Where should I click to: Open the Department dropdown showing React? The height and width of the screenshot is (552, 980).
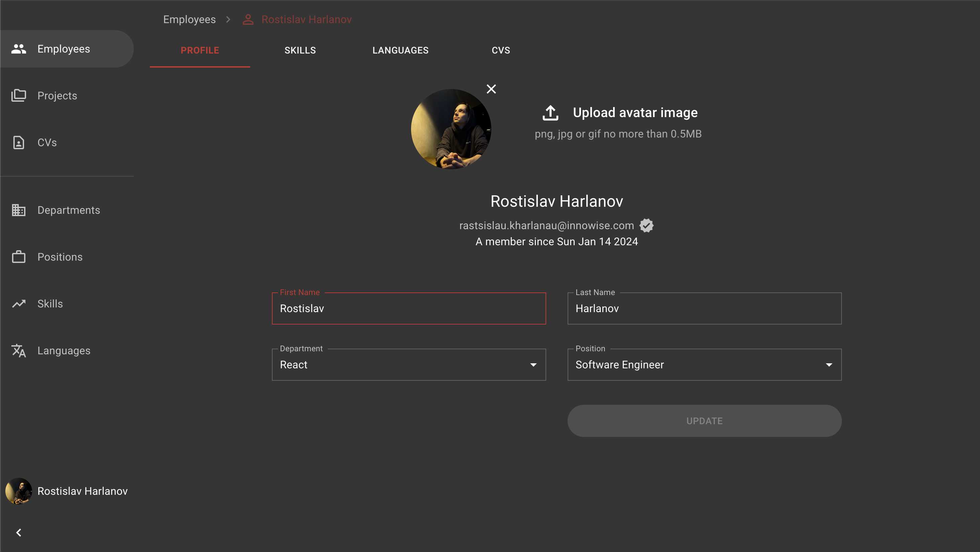409,364
